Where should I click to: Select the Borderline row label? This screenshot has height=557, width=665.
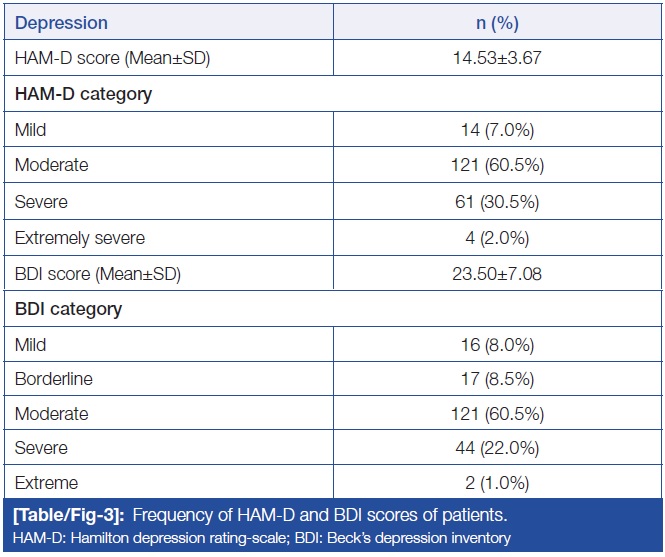(x=52, y=380)
